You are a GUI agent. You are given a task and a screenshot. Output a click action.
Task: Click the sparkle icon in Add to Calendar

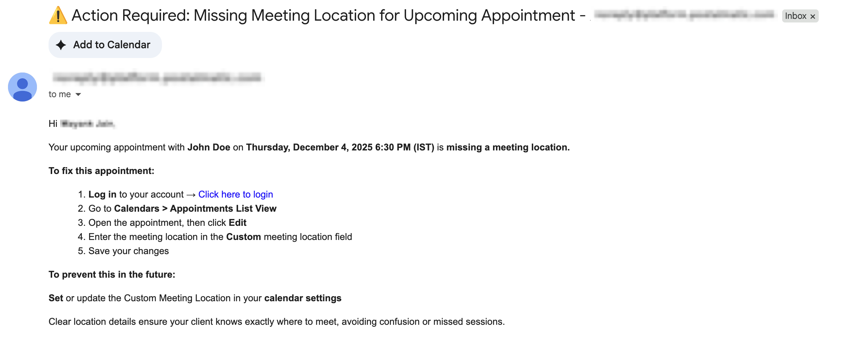(61, 45)
